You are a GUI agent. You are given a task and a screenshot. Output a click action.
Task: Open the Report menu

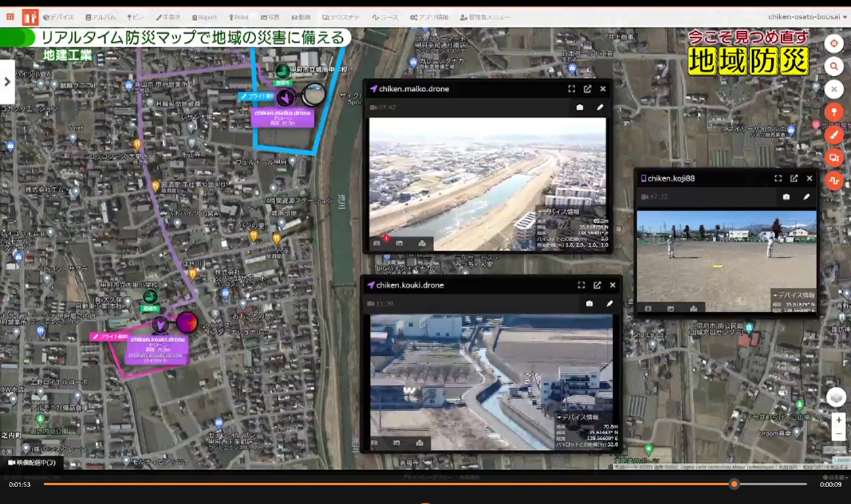(x=205, y=17)
